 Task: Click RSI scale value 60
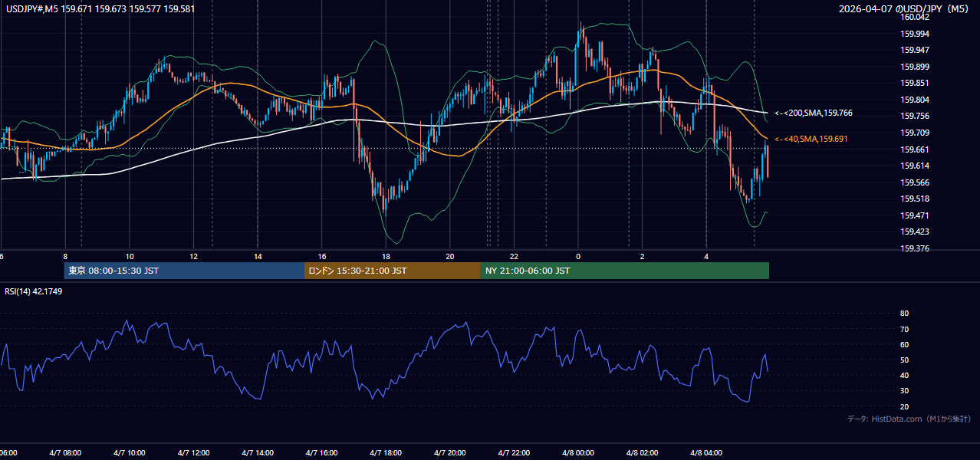(904, 344)
